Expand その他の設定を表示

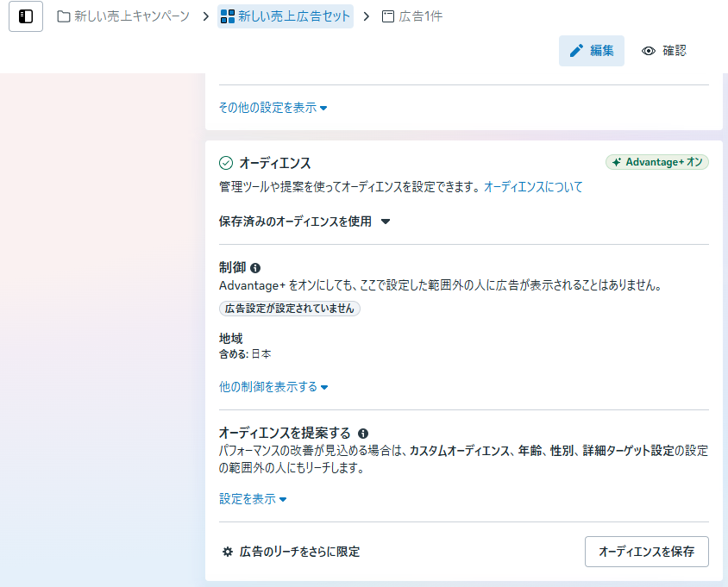273,108
